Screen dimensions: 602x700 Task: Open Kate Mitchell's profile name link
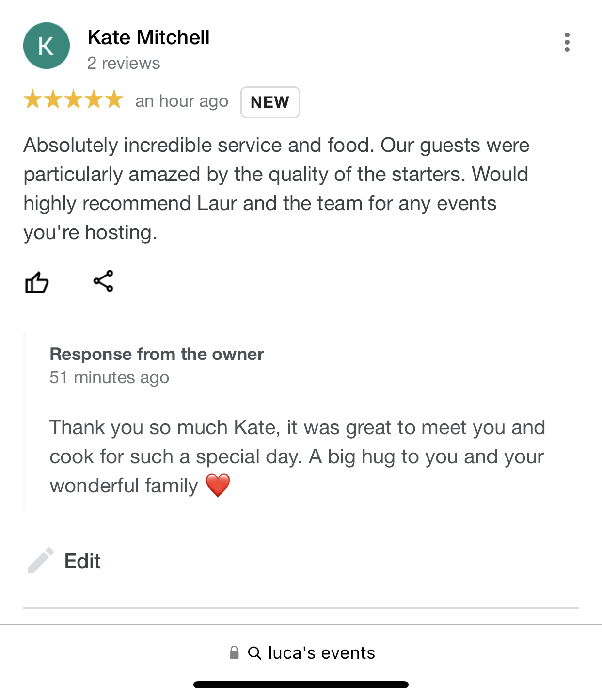pos(149,37)
